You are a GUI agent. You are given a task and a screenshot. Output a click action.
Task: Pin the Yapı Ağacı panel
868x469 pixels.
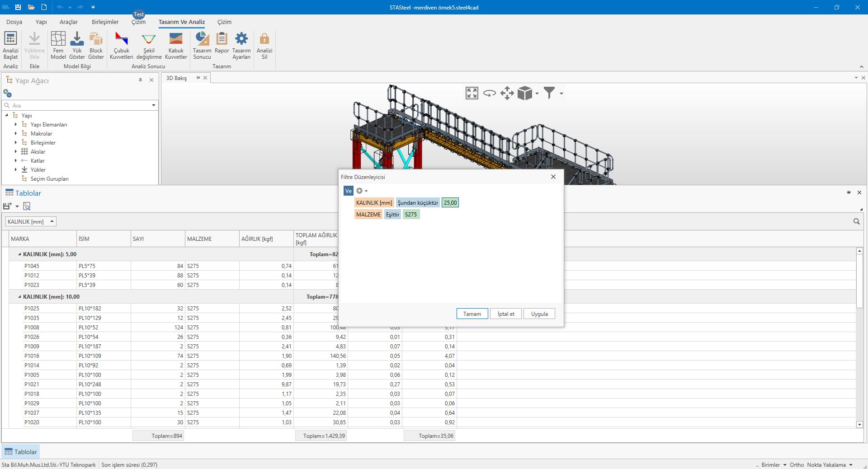click(141, 80)
